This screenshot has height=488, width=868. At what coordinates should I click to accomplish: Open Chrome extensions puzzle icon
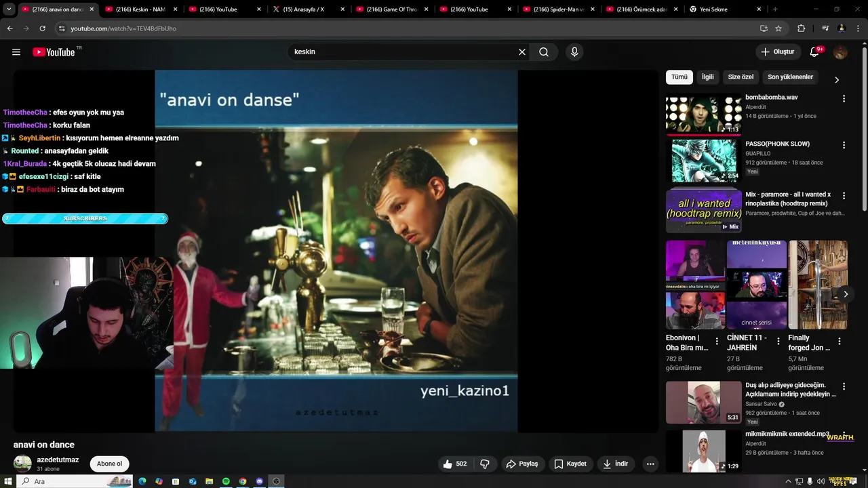(802, 28)
